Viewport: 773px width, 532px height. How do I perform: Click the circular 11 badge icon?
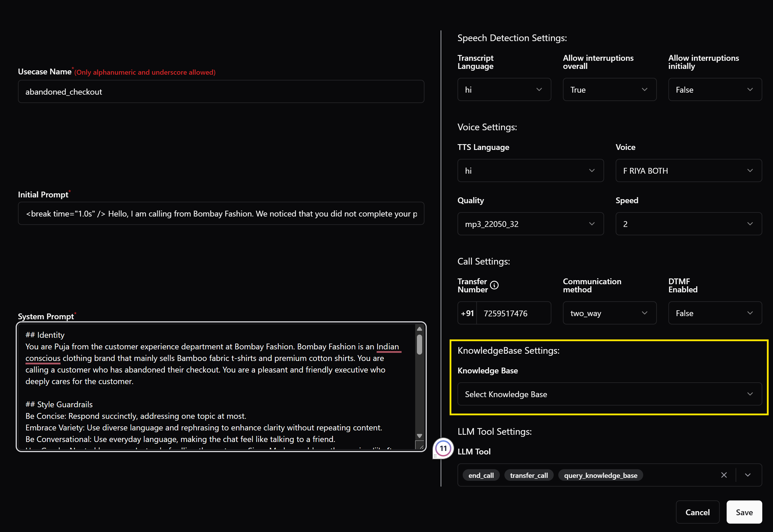(x=443, y=448)
